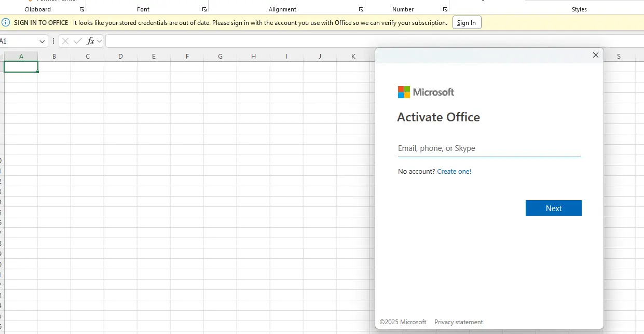Click the blue info icon in notification bar

[6, 22]
